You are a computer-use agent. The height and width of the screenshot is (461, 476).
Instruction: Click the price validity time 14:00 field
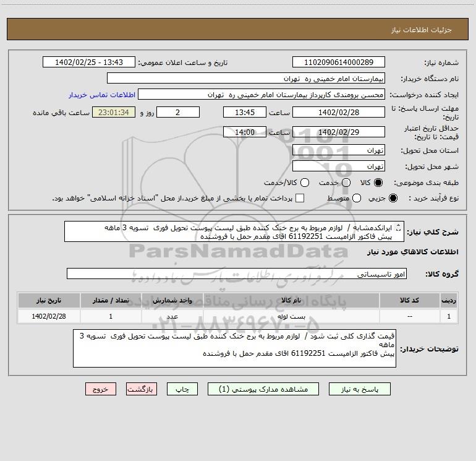(x=245, y=132)
